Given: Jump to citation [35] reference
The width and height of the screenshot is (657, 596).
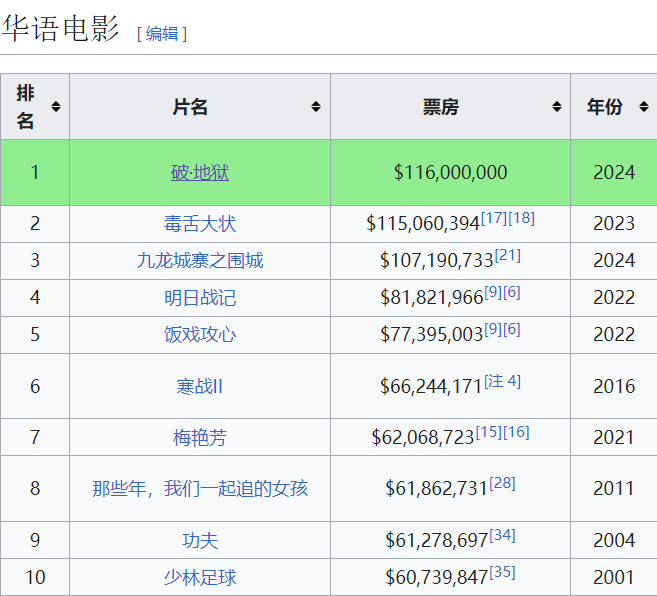Looking at the screenshot, I should 502,572.
